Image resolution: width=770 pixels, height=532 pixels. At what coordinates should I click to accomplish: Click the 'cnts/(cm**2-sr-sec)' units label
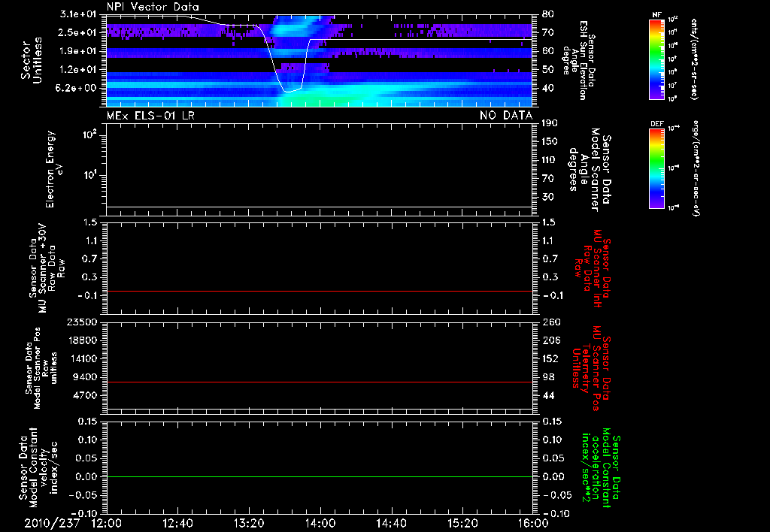click(x=694, y=59)
